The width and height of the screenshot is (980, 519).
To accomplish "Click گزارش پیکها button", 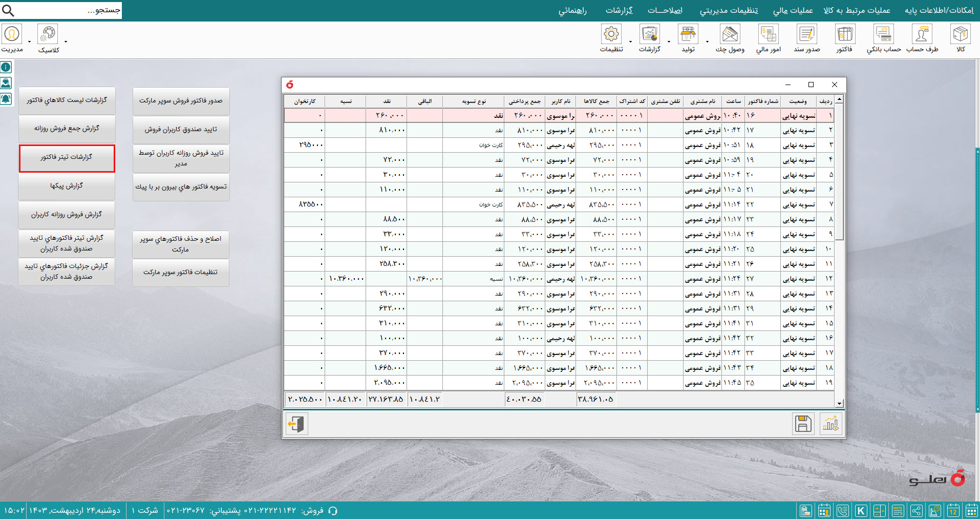I will pyautogui.click(x=67, y=186).
